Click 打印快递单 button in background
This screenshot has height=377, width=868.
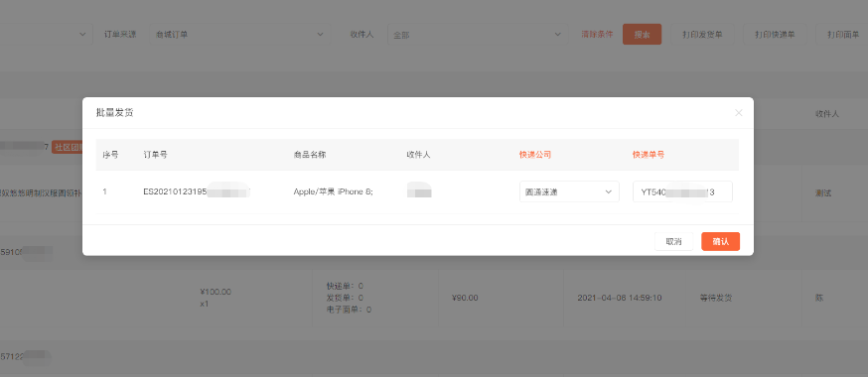[x=775, y=35]
